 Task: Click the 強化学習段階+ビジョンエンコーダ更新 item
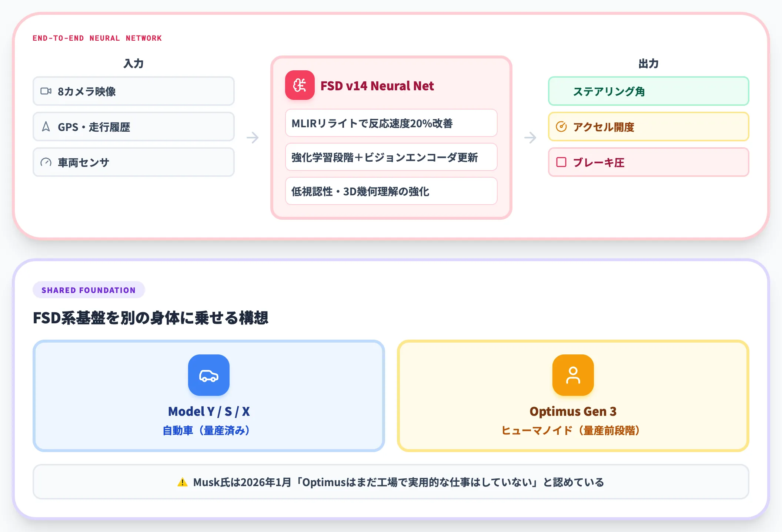pos(391,157)
